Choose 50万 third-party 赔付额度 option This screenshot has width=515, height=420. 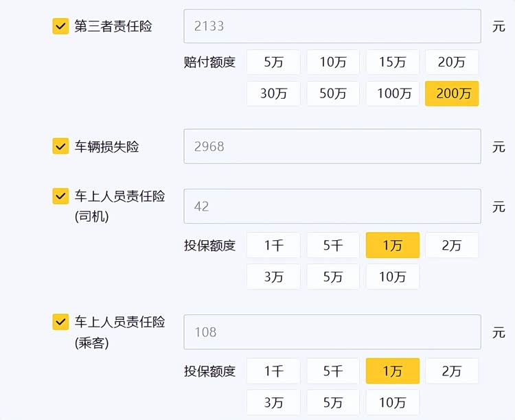click(333, 93)
